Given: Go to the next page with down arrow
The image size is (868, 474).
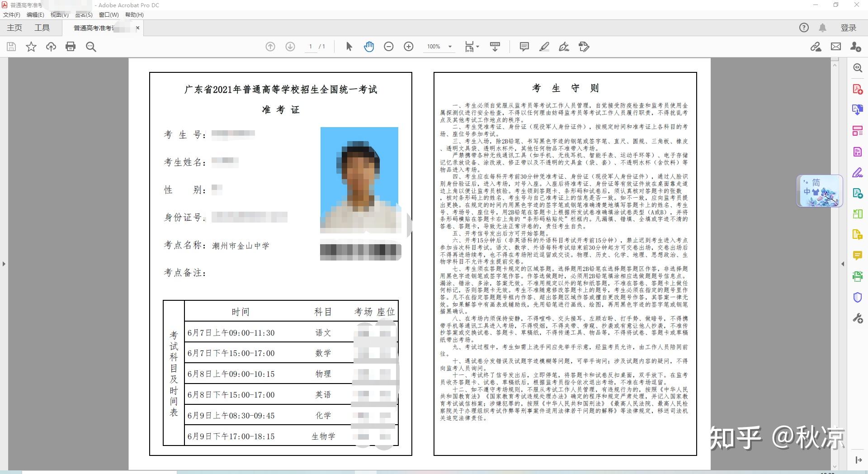Looking at the screenshot, I should coord(289,47).
